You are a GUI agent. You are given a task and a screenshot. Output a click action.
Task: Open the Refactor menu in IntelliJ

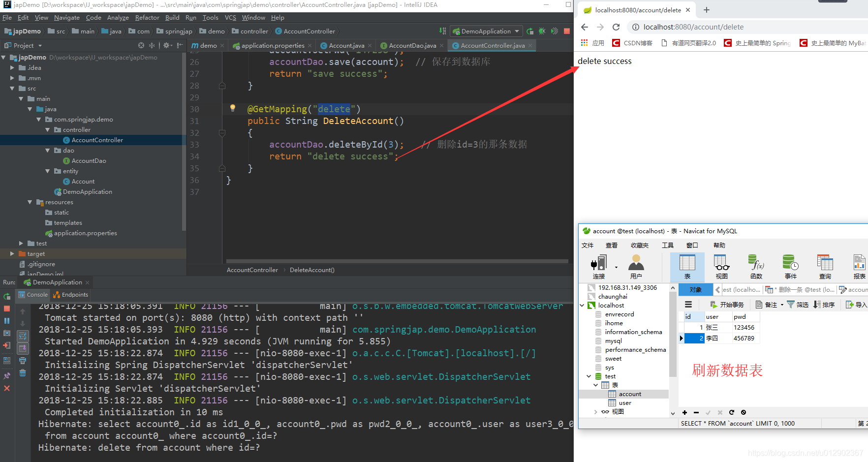click(x=147, y=18)
